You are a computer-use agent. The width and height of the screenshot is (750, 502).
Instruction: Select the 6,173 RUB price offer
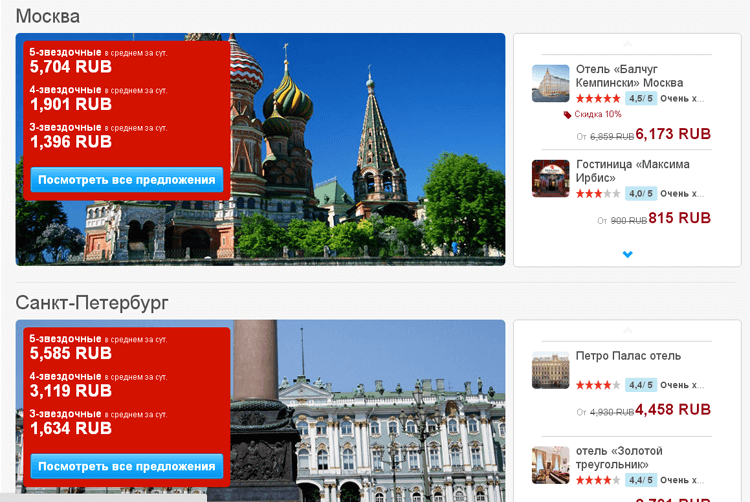673,134
